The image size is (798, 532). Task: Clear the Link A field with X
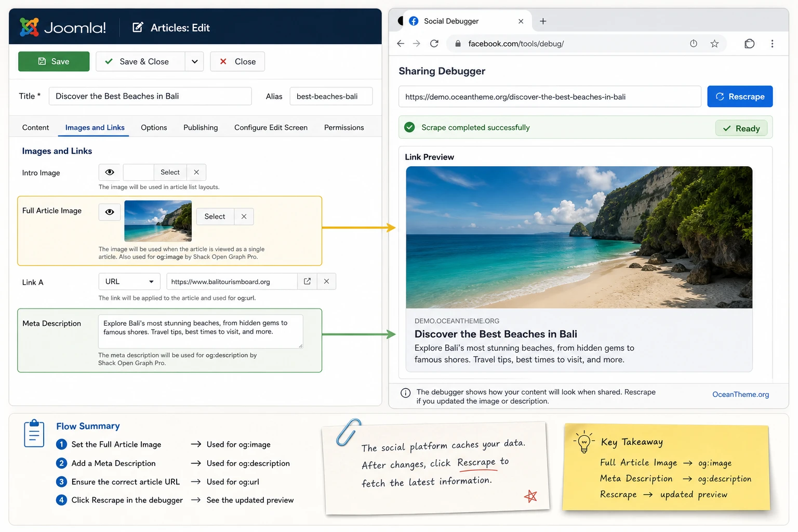point(326,281)
